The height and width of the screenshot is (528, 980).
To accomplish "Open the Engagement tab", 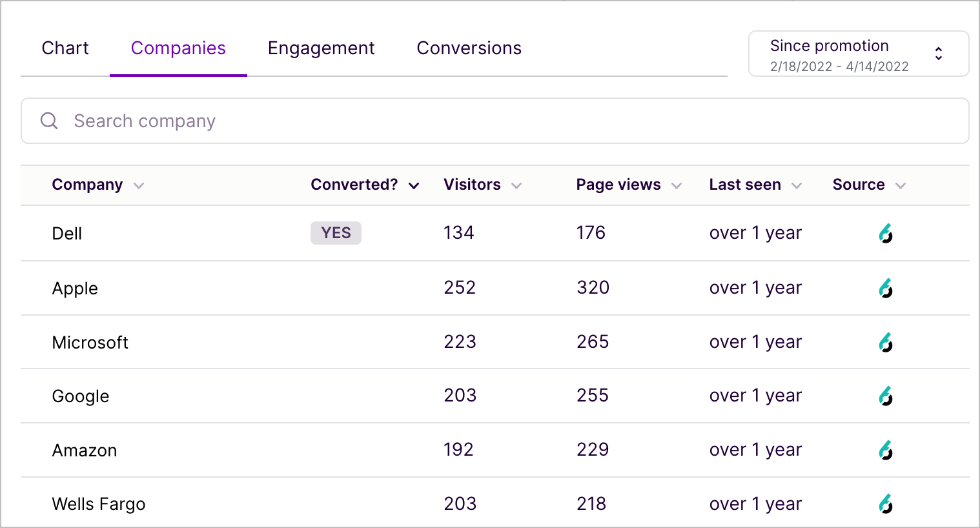I will point(321,48).
